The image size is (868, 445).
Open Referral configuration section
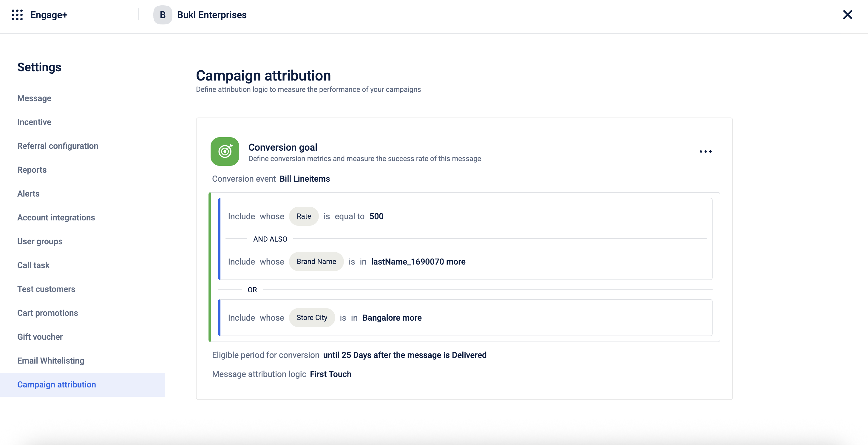tap(58, 146)
